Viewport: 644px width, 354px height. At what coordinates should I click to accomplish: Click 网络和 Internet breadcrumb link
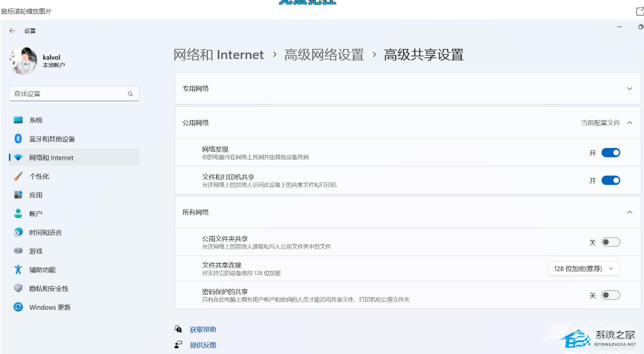[x=219, y=54]
